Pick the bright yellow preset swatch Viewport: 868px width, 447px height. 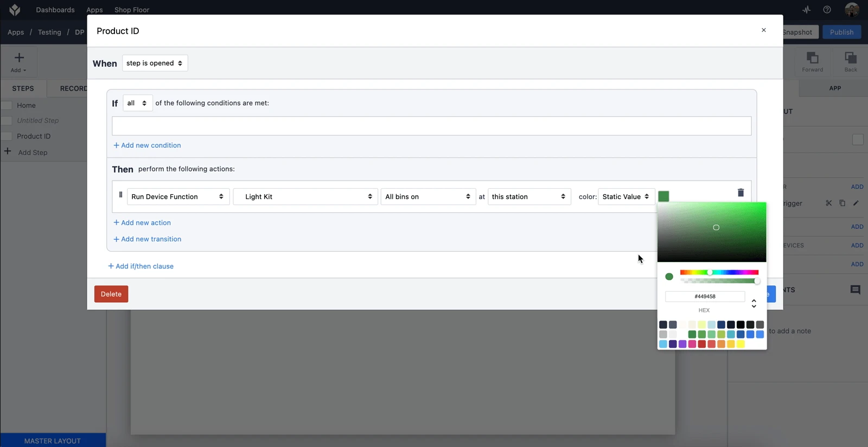(x=741, y=344)
